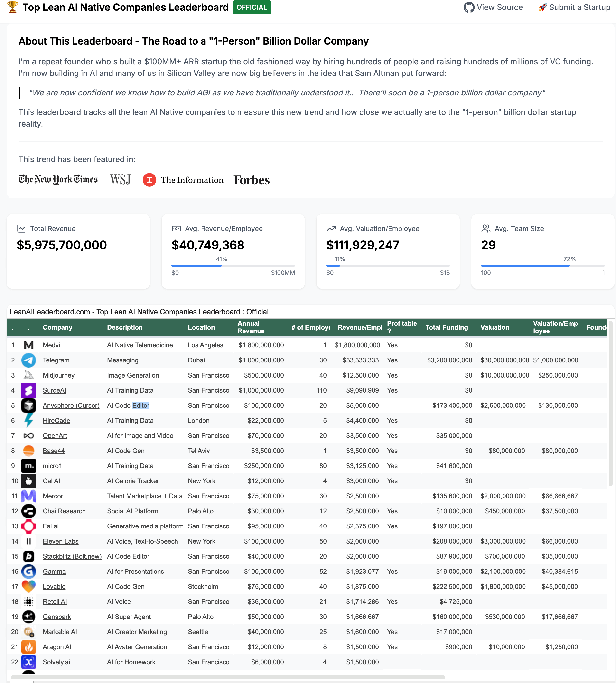Image resolution: width=616 pixels, height=683 pixels.
Task: Click the Eleven Labs logo
Action: 29,541
